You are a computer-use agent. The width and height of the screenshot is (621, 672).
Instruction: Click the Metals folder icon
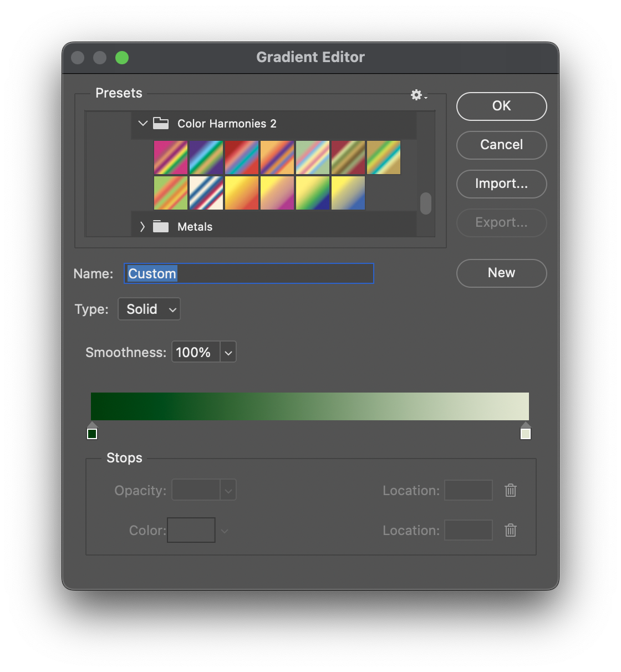point(161,227)
